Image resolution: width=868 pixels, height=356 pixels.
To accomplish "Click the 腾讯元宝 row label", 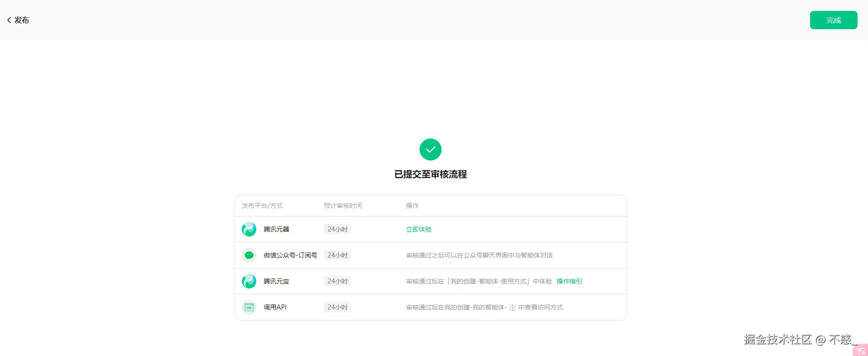I will [x=276, y=281].
